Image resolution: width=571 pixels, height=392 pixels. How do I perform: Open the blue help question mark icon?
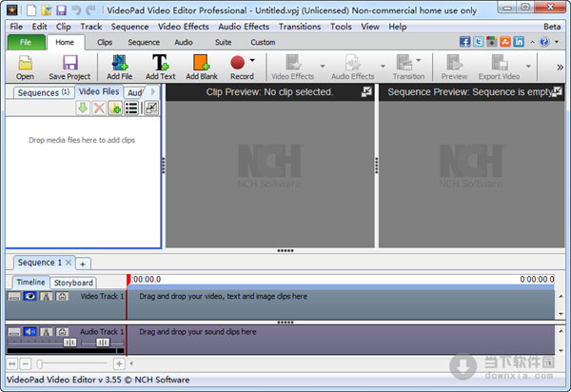click(x=544, y=42)
